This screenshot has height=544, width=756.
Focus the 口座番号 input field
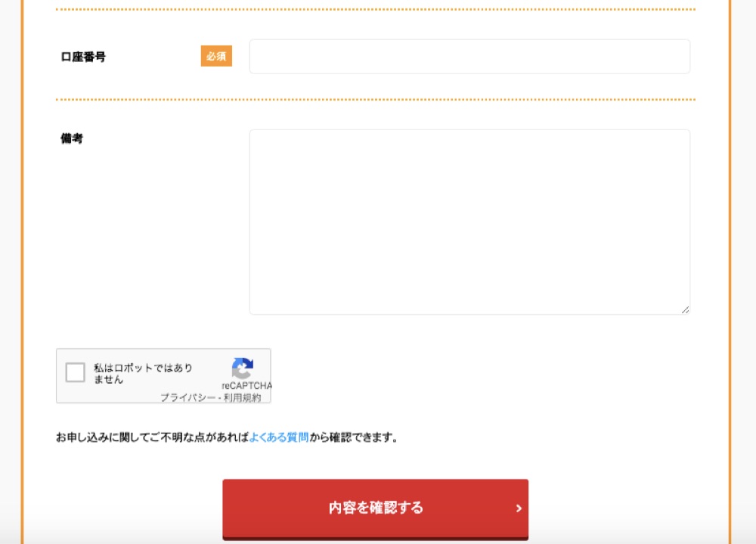tap(469, 57)
